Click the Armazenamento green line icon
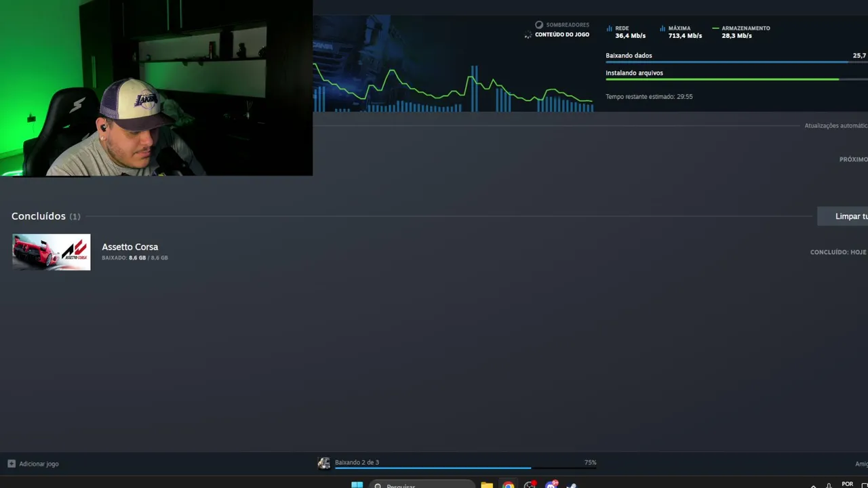868x488 pixels. [x=715, y=28]
